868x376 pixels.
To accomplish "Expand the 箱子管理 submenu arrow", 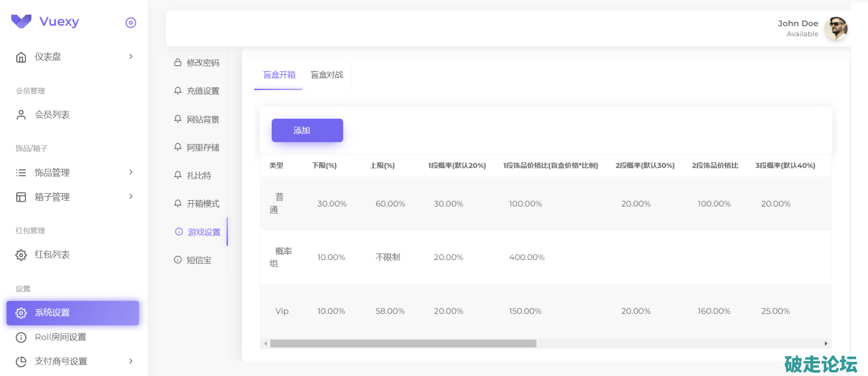I will 131,196.
